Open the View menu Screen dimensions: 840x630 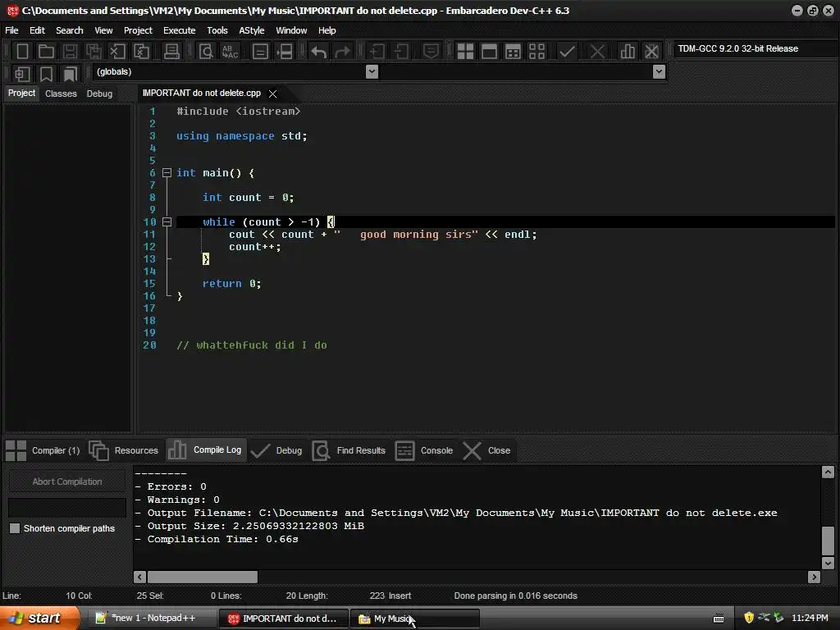103,30
